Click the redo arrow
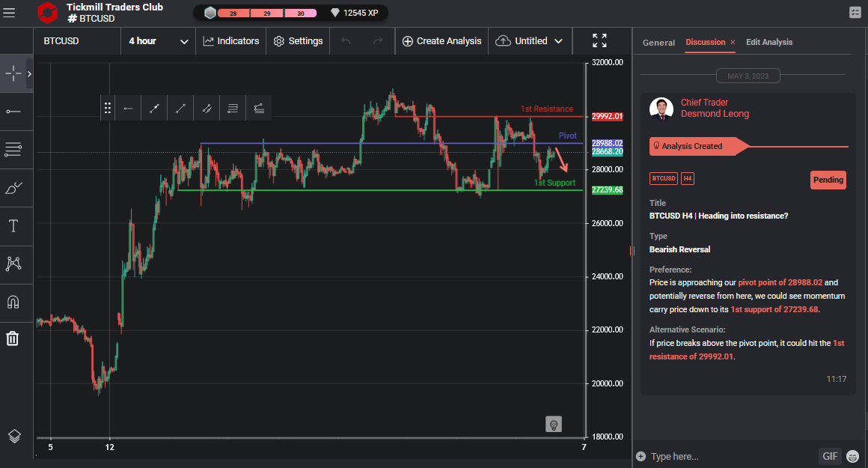The width and height of the screenshot is (868, 468). 378,41
